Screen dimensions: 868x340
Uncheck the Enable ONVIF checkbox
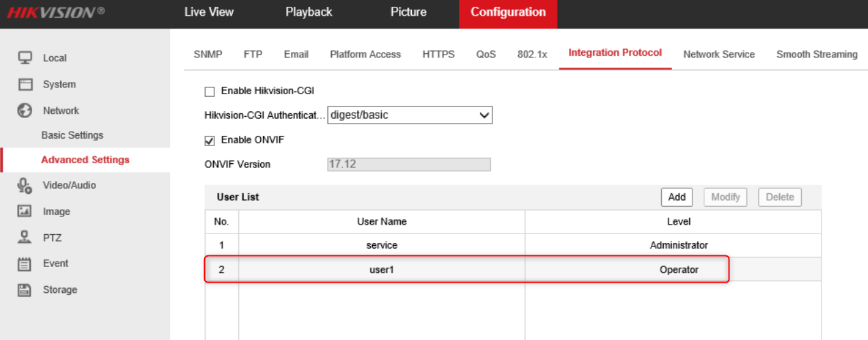[210, 141]
